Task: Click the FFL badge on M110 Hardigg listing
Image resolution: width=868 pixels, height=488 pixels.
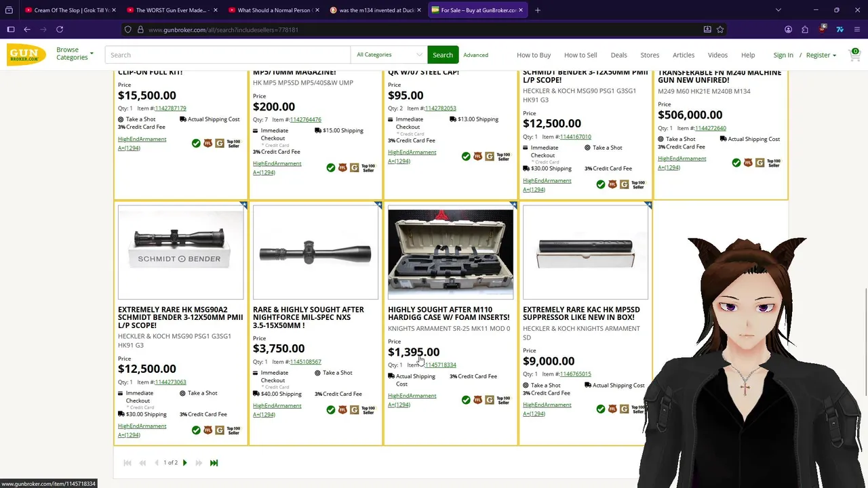Action: click(477, 400)
